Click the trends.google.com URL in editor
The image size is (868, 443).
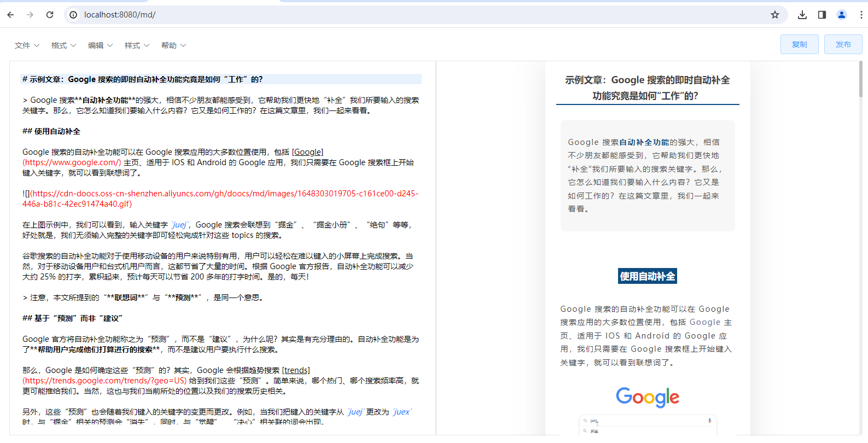pos(104,381)
